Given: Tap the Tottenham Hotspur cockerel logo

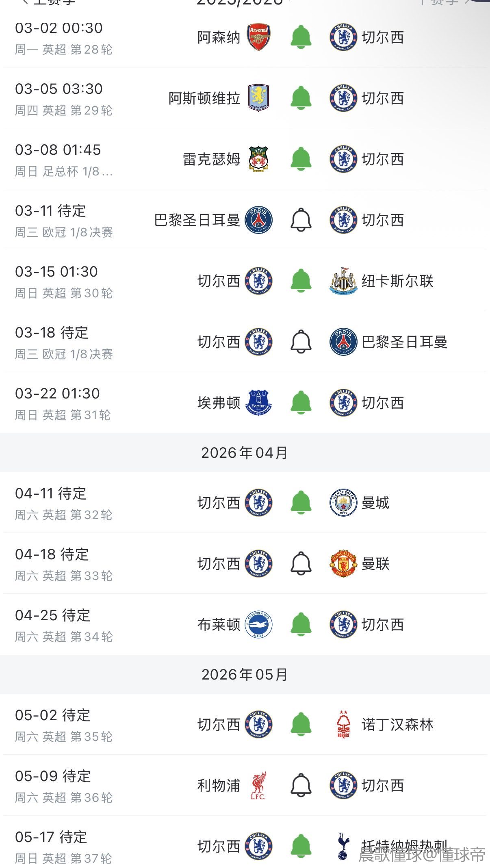Looking at the screenshot, I should pyautogui.click(x=343, y=846).
